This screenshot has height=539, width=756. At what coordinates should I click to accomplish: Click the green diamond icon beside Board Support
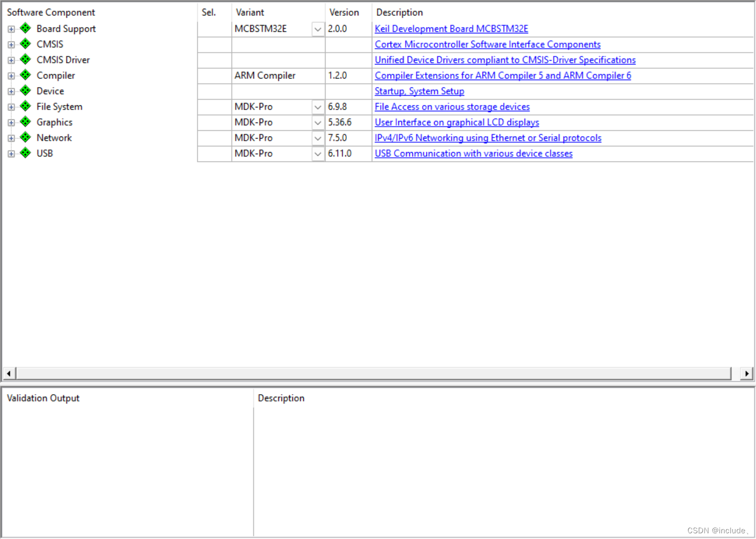click(x=25, y=28)
